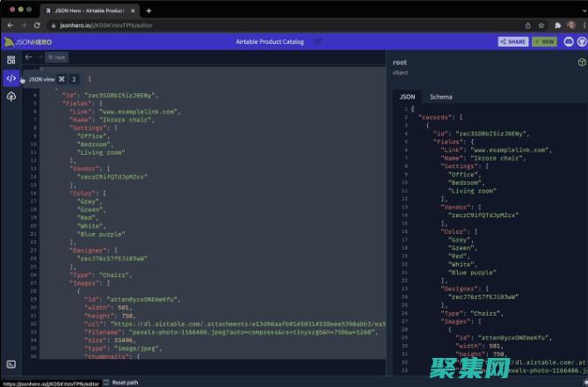
Task: Click the green New button
Action: (544, 41)
